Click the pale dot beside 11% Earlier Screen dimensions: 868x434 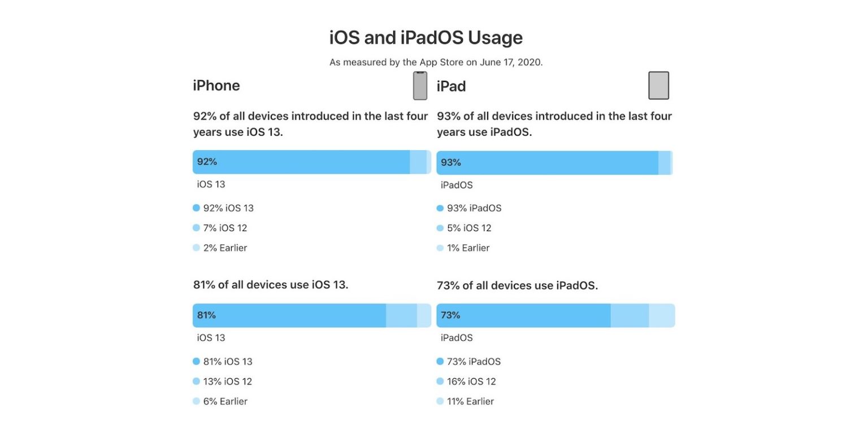pyautogui.click(x=440, y=401)
